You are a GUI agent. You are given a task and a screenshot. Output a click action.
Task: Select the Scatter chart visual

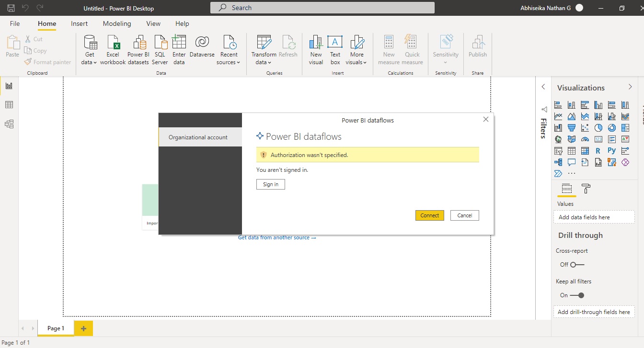(x=585, y=128)
